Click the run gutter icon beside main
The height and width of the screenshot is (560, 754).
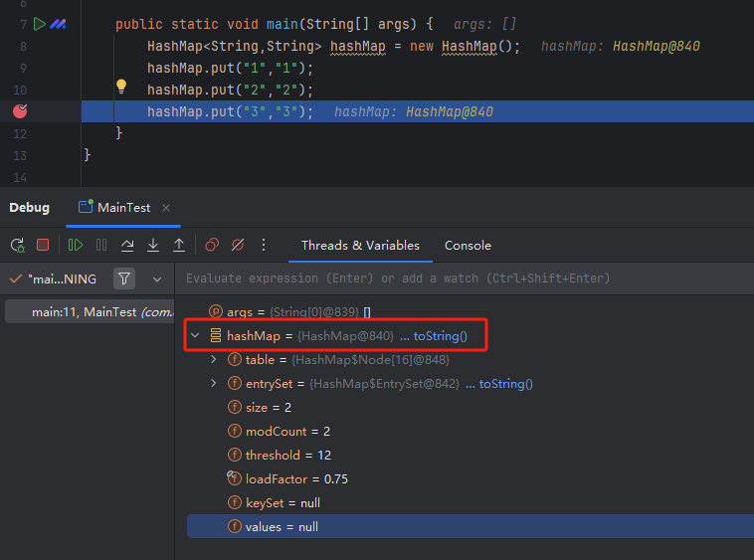click(x=39, y=24)
